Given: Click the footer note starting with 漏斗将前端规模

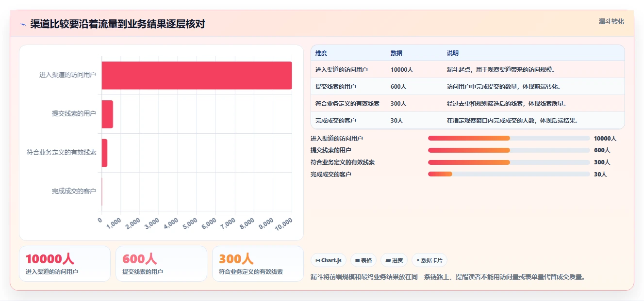Looking at the screenshot, I should tap(447, 277).
